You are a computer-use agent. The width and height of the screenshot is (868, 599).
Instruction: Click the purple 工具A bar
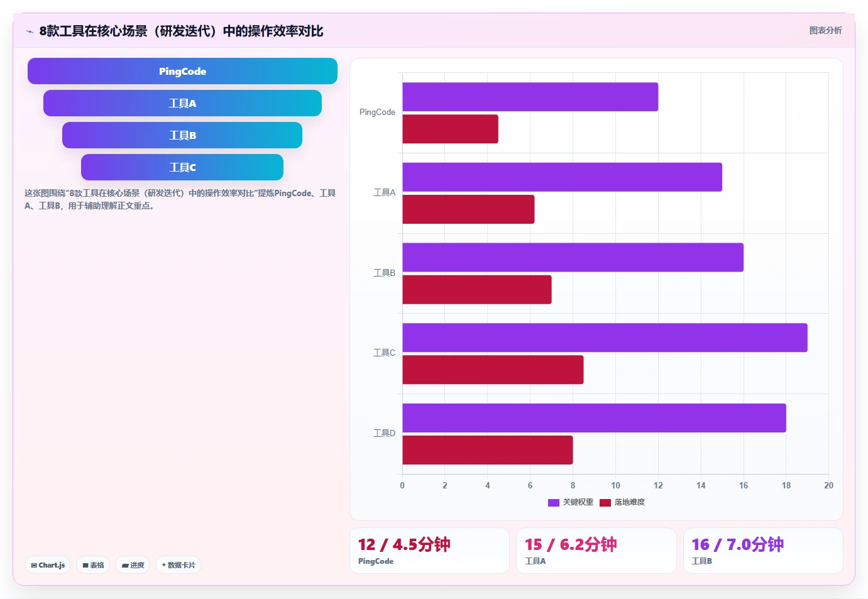[x=562, y=177]
